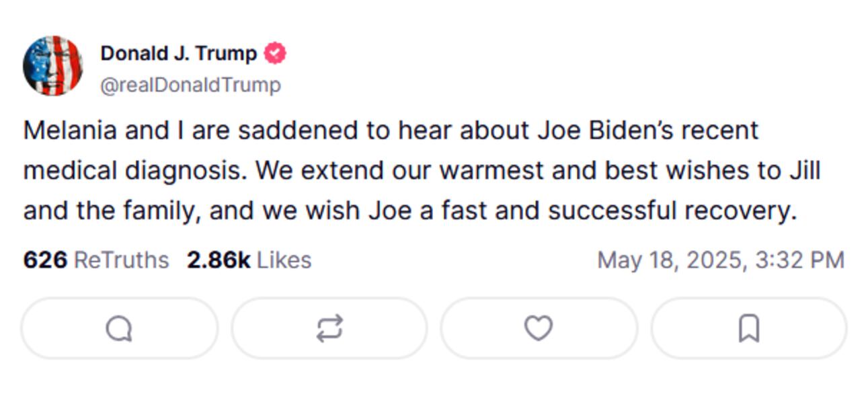Click the May 18, 2025 timestamp
The height and width of the screenshot is (417, 868).
coord(720,260)
